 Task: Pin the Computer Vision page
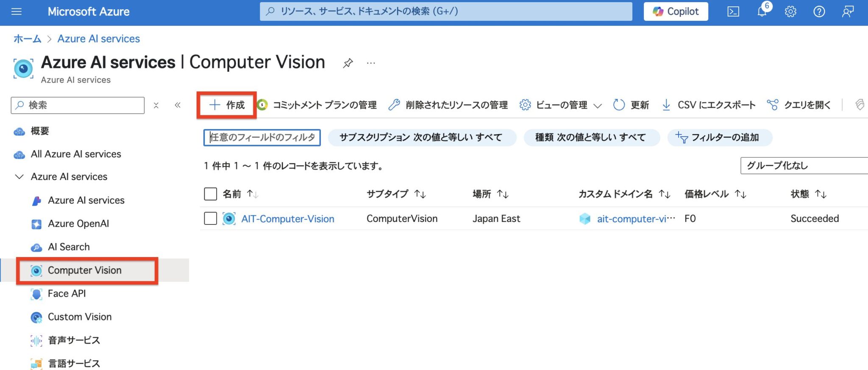(x=348, y=63)
